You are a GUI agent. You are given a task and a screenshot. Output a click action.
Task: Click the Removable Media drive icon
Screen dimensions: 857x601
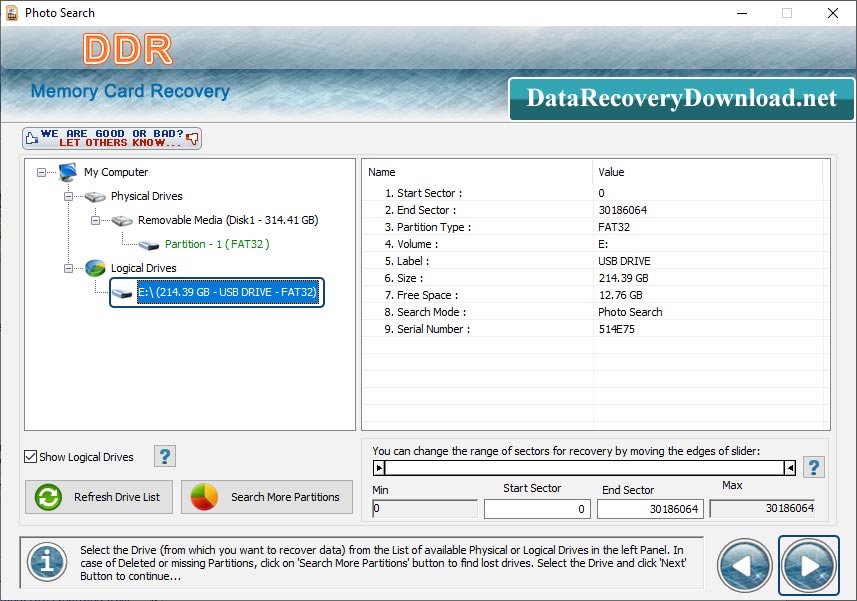(122, 220)
